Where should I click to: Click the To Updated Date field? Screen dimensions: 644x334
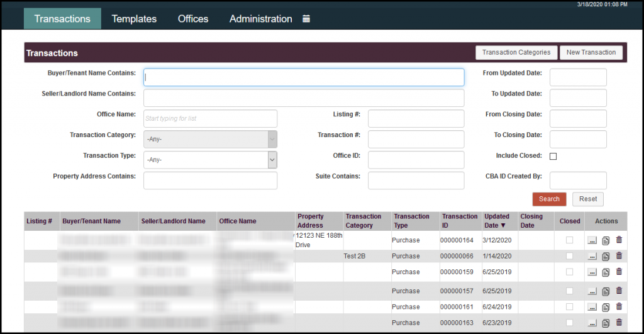pyautogui.click(x=579, y=97)
